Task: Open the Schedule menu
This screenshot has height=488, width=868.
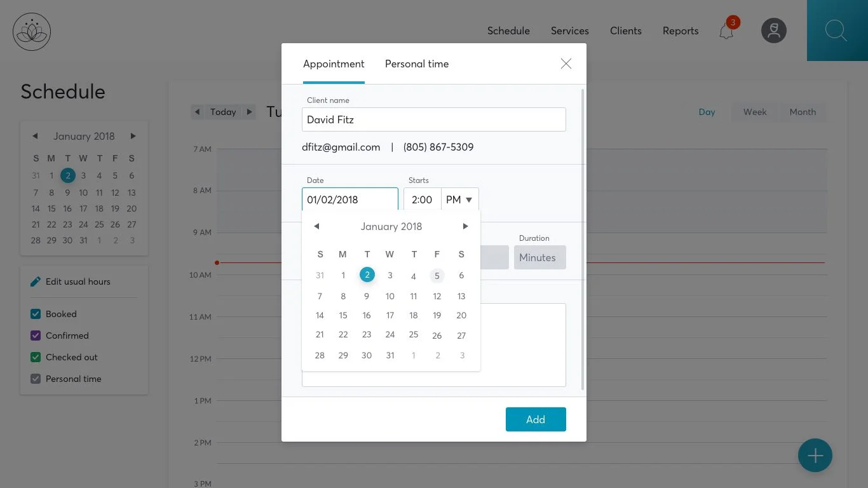Action: pyautogui.click(x=508, y=30)
